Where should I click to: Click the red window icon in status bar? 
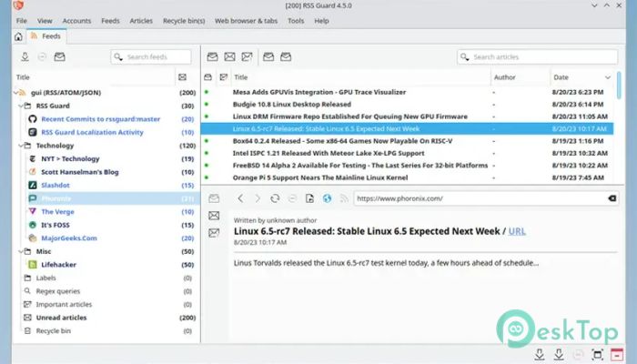click(617, 354)
